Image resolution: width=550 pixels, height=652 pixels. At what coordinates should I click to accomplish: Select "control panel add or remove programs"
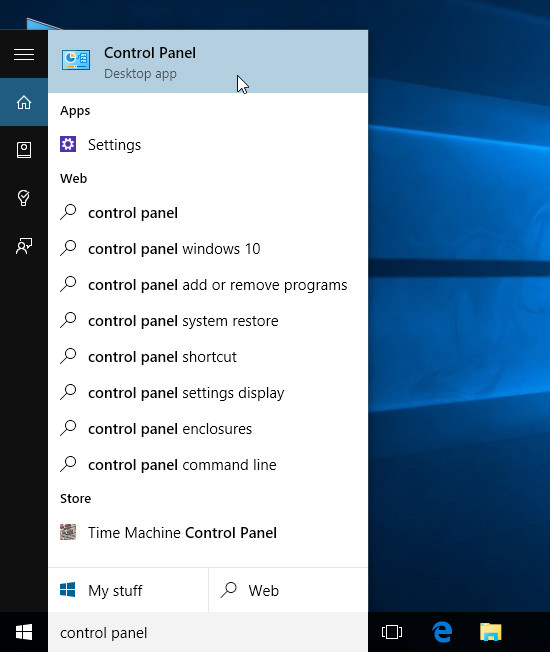(x=208, y=285)
